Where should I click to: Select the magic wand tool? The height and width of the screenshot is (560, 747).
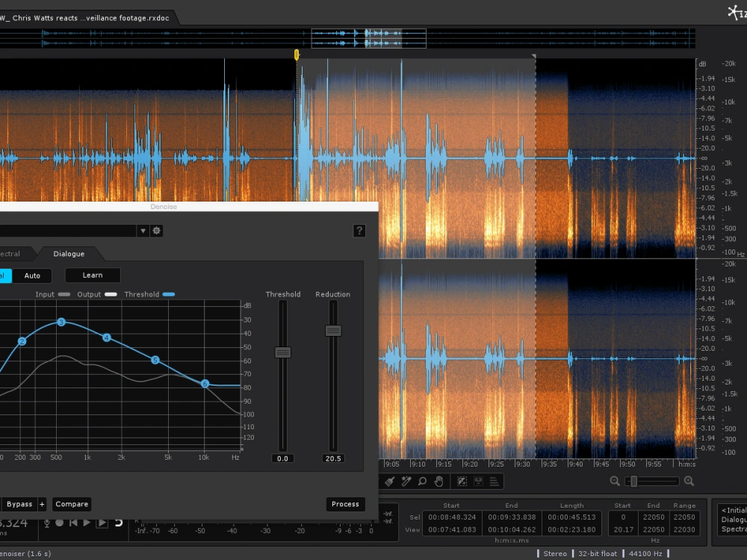tap(406, 482)
